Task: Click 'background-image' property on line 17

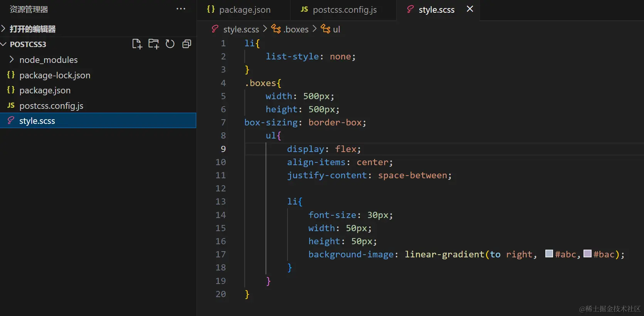Action: (x=351, y=254)
